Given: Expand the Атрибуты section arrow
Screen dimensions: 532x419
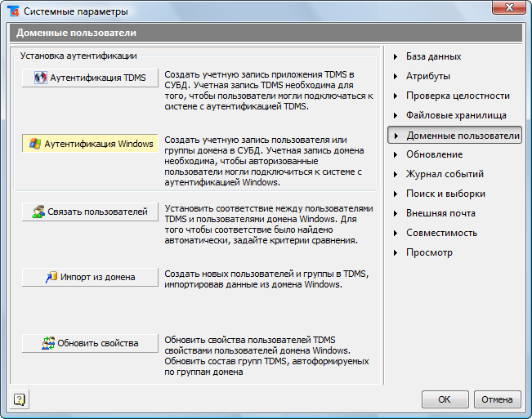Looking at the screenshot, I should click(x=396, y=76).
